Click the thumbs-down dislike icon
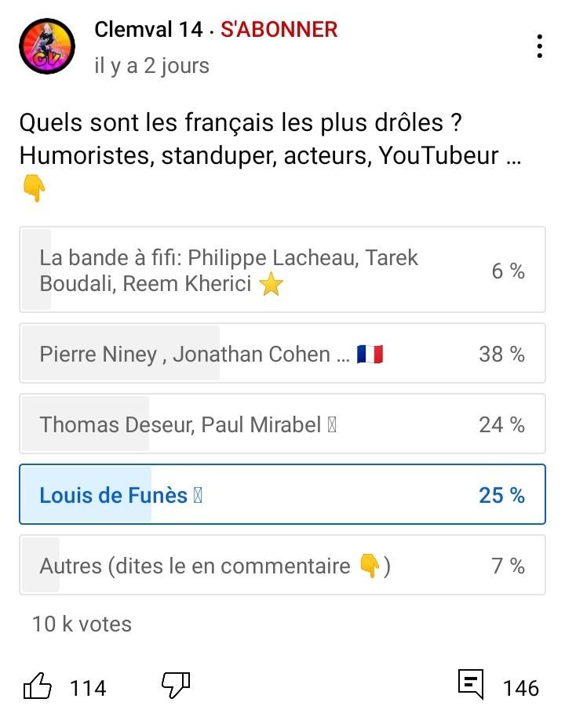 click(176, 686)
